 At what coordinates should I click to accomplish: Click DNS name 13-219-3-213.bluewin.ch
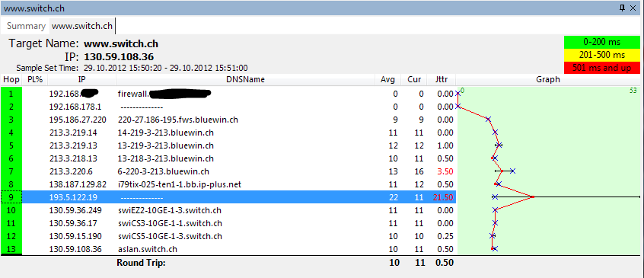pos(165,145)
